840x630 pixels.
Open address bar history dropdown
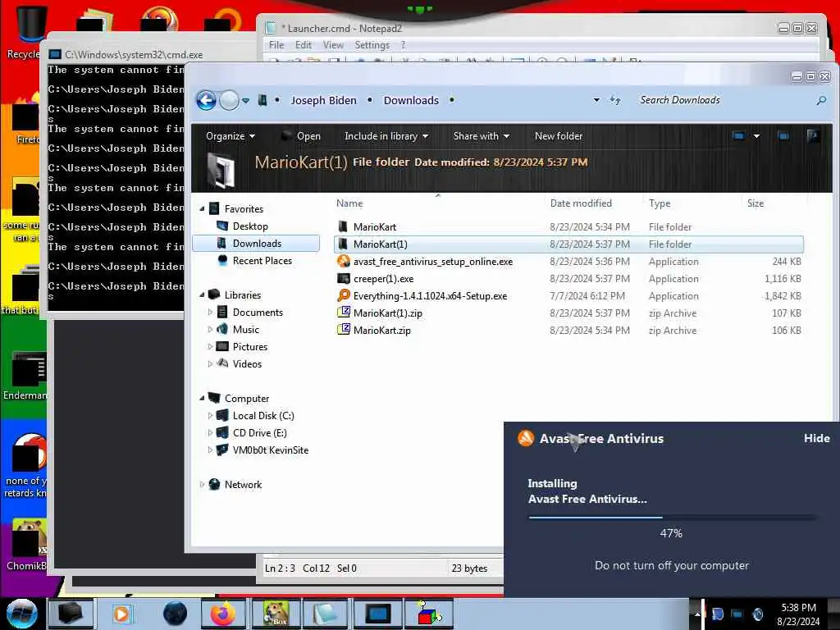[596, 100]
